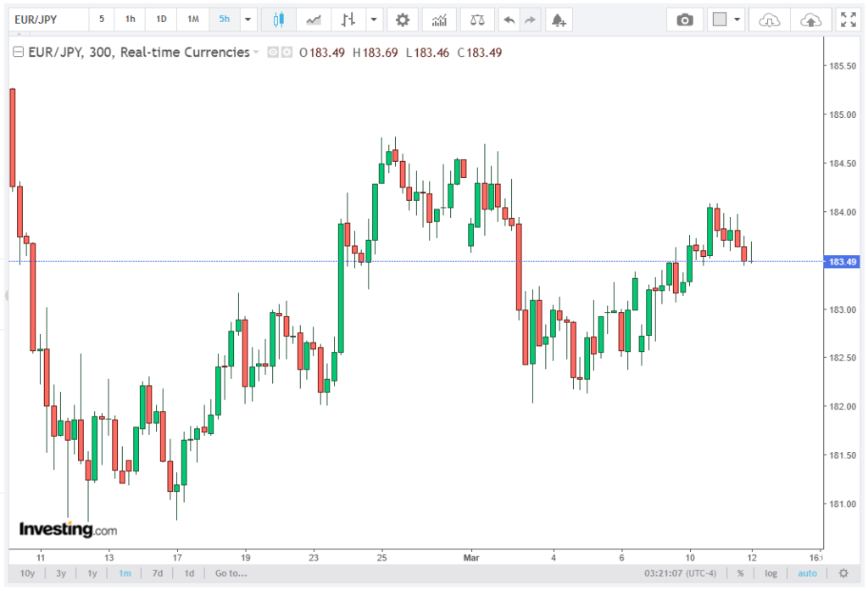Take a chart snapshot with camera icon
This screenshot has height=591, width=868.
tap(685, 19)
